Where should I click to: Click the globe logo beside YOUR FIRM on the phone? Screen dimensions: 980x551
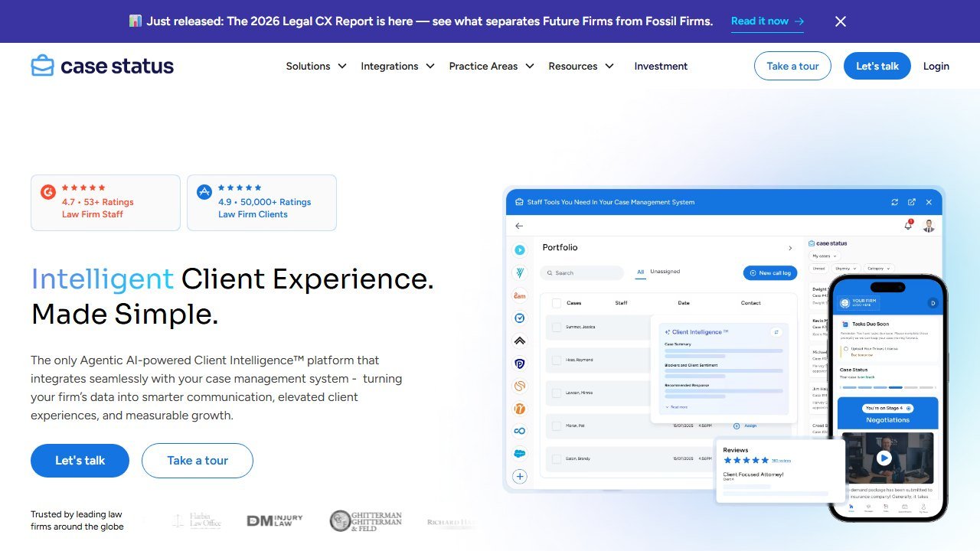(x=844, y=302)
